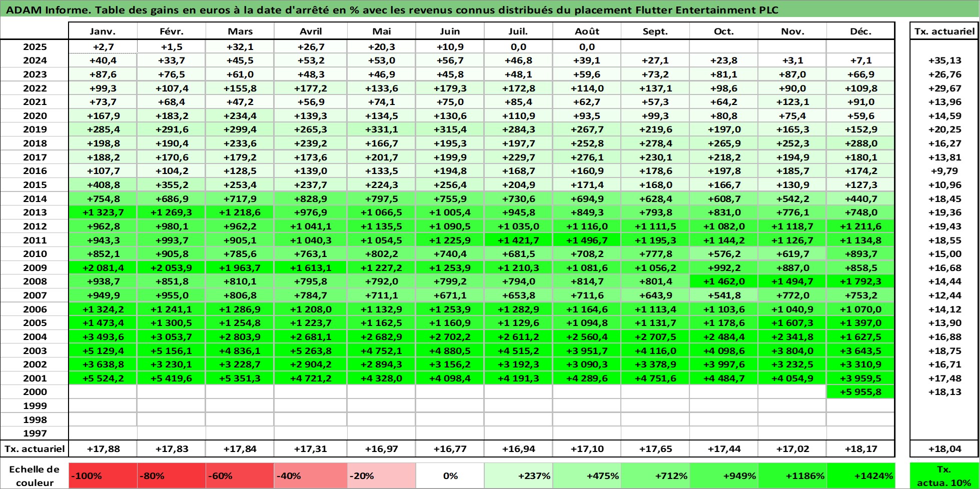This screenshot has width=980, height=489.
Task: Select the 2000 row label
Action: tap(35, 392)
